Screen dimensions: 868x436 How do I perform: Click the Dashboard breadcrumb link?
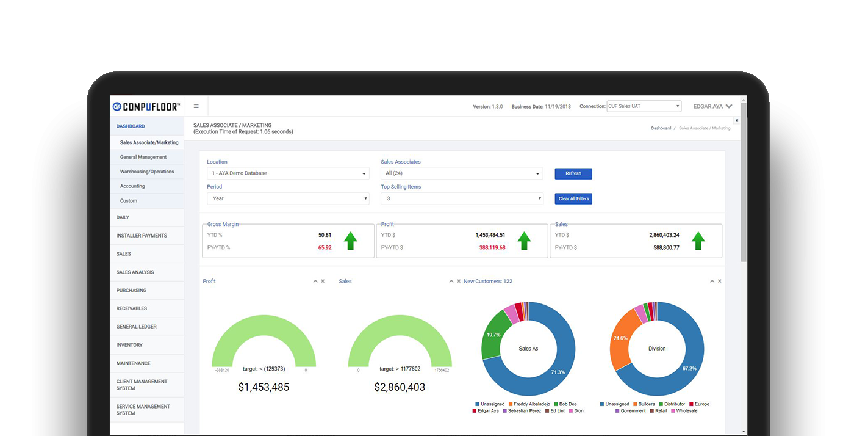(661, 128)
